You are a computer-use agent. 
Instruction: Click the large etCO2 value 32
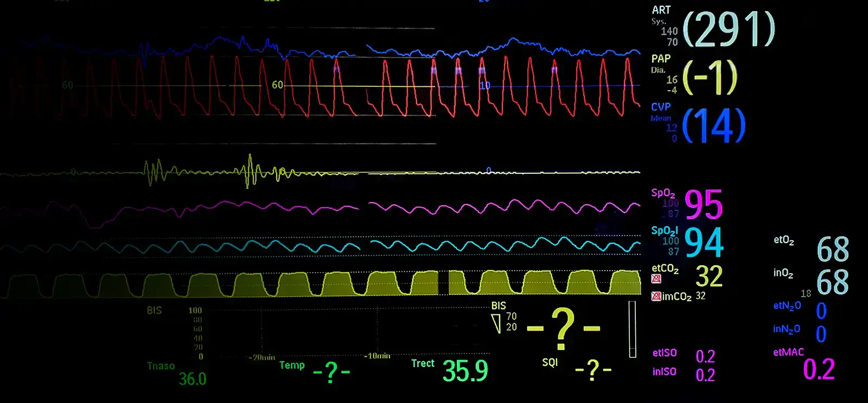(710, 276)
